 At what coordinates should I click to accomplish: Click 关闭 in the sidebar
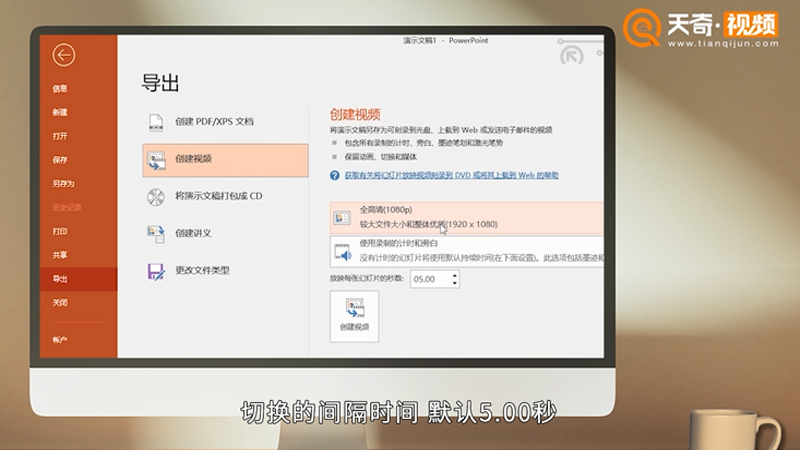(x=60, y=303)
